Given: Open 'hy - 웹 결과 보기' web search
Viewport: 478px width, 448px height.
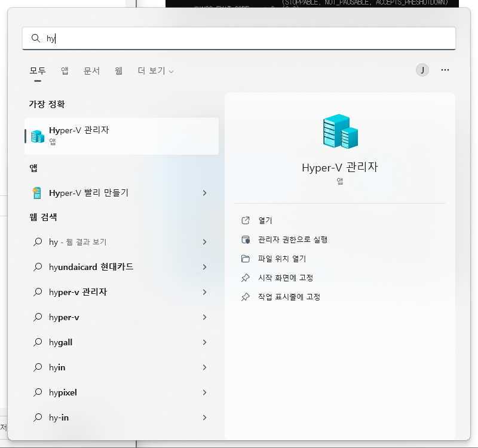Looking at the screenshot, I should pyautogui.click(x=122, y=242).
